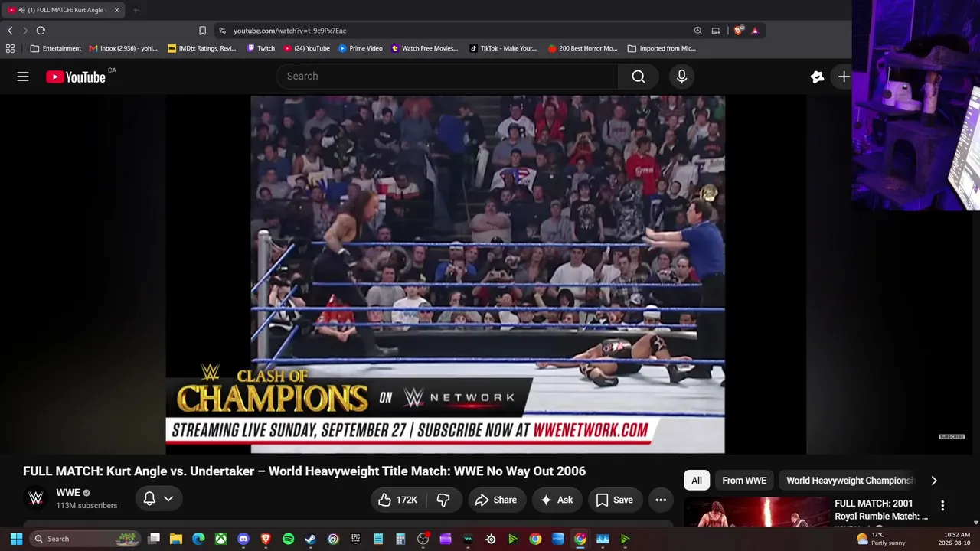Open Steam from the taskbar
The height and width of the screenshot is (551, 980).
click(x=310, y=539)
